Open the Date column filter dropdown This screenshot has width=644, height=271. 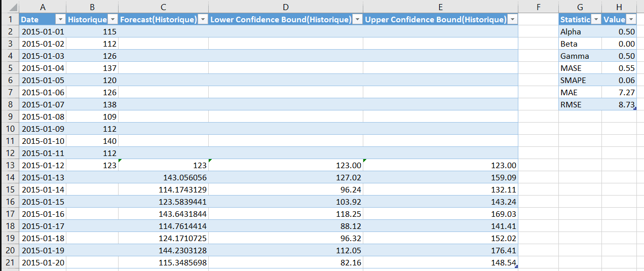click(60, 20)
